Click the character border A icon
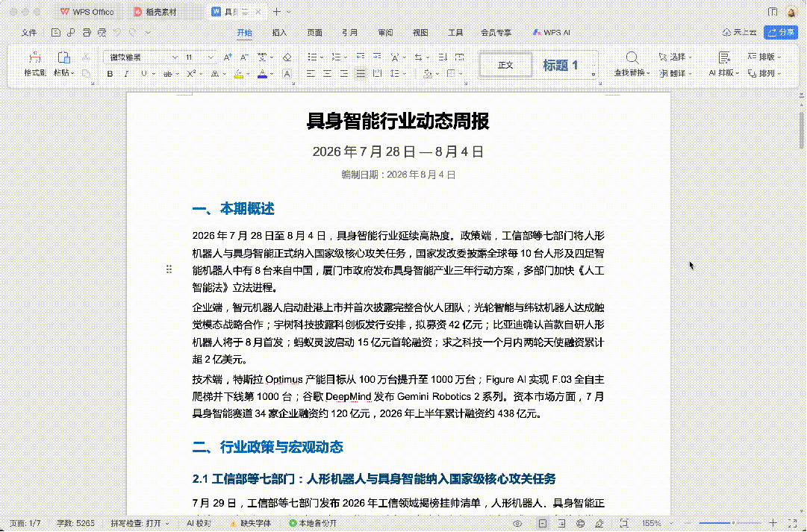 287,74
